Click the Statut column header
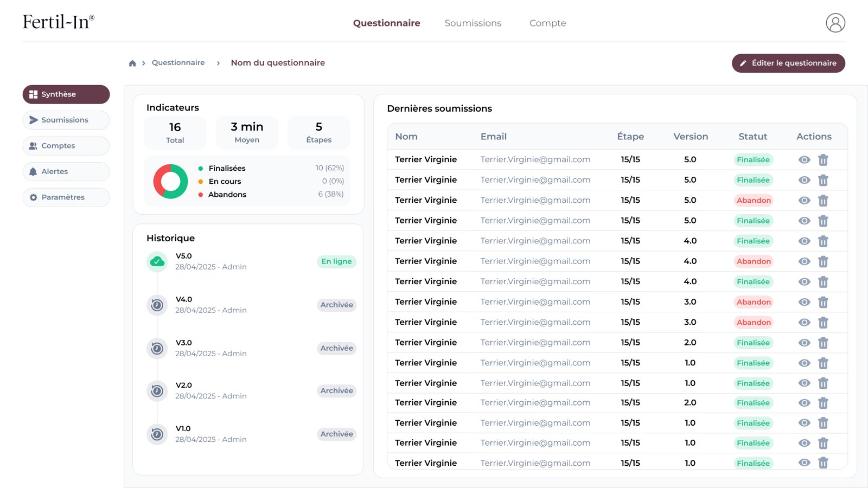The image size is (868, 488). click(x=752, y=137)
